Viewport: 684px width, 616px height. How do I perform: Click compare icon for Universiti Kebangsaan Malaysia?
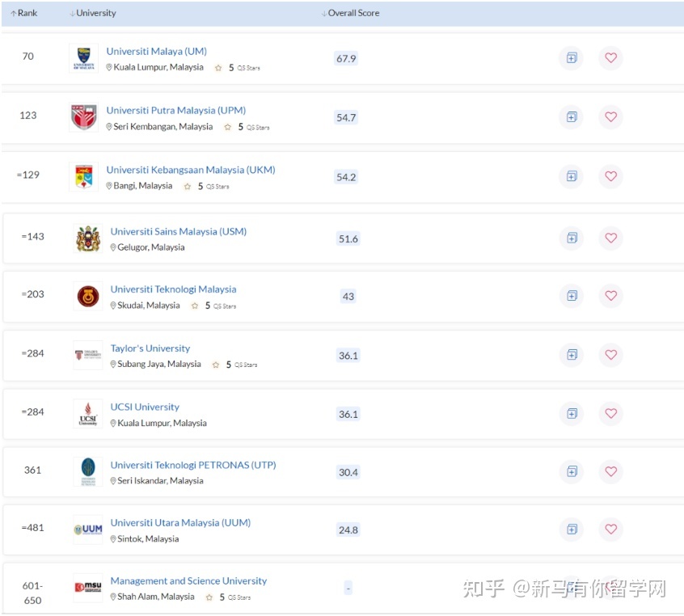[x=571, y=176]
